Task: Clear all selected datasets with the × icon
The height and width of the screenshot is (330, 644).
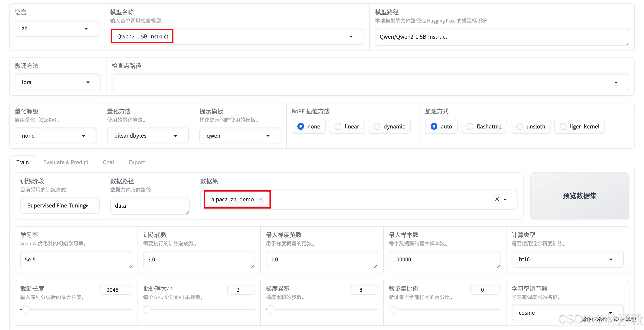Action: [496, 199]
